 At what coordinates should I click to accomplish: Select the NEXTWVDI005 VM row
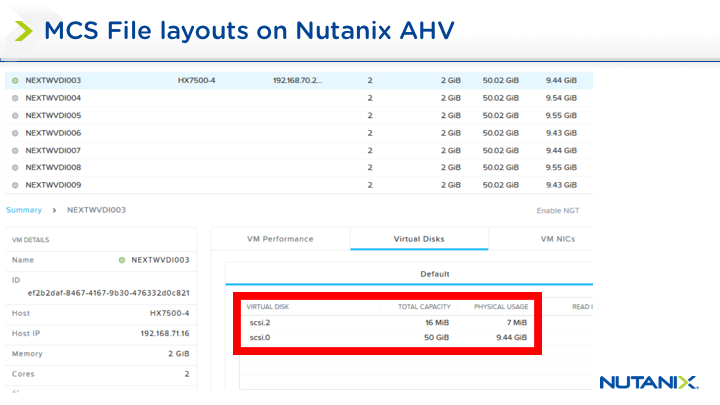point(299,115)
